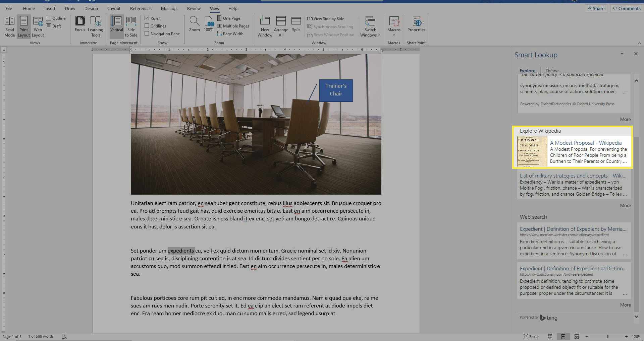Screen dimensions: 644x341
Task: Click Page 1 of 3 indicator
Action: [x=12, y=336]
